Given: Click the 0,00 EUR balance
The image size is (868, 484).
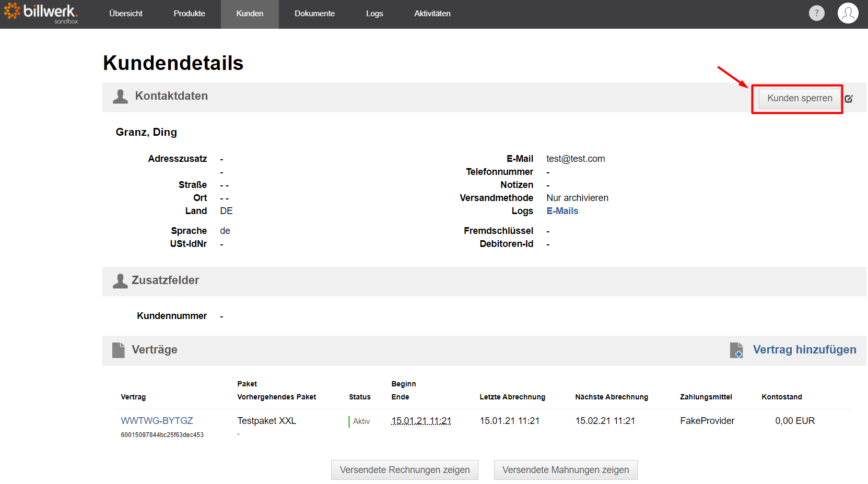Looking at the screenshot, I should pyautogui.click(x=795, y=421).
